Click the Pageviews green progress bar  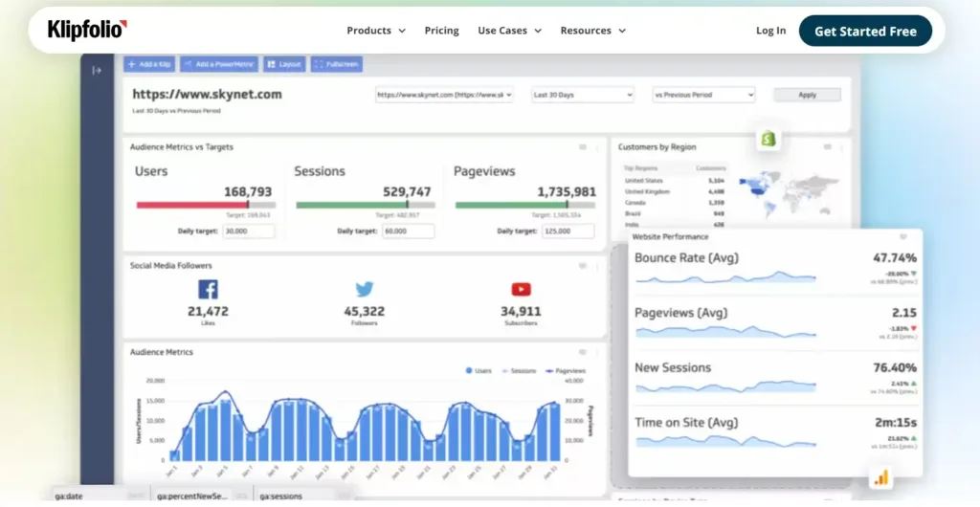point(511,205)
